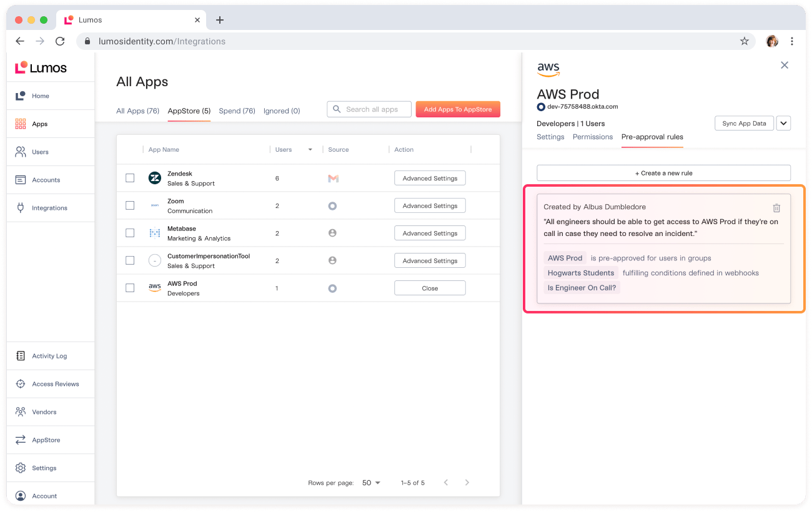Open a new browser tab

(219, 20)
